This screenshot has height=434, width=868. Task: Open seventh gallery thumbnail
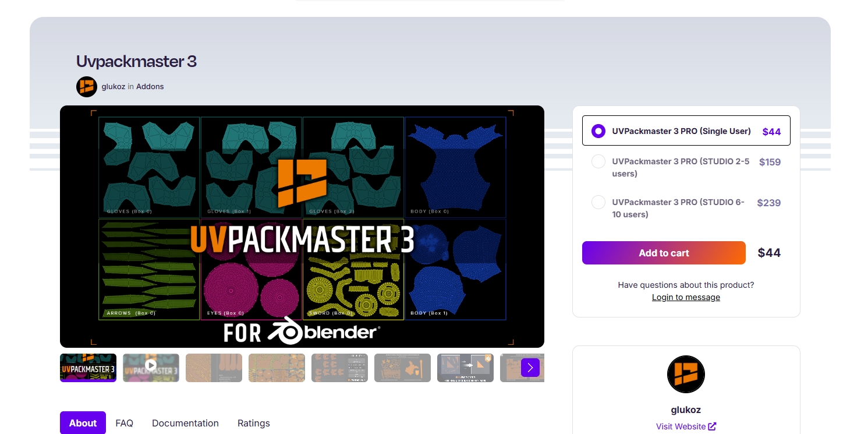pos(465,368)
